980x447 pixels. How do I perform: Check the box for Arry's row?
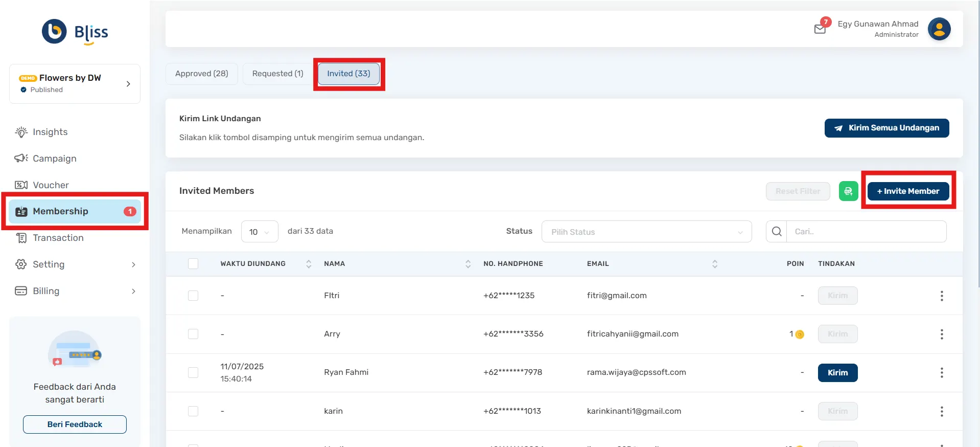[193, 334]
